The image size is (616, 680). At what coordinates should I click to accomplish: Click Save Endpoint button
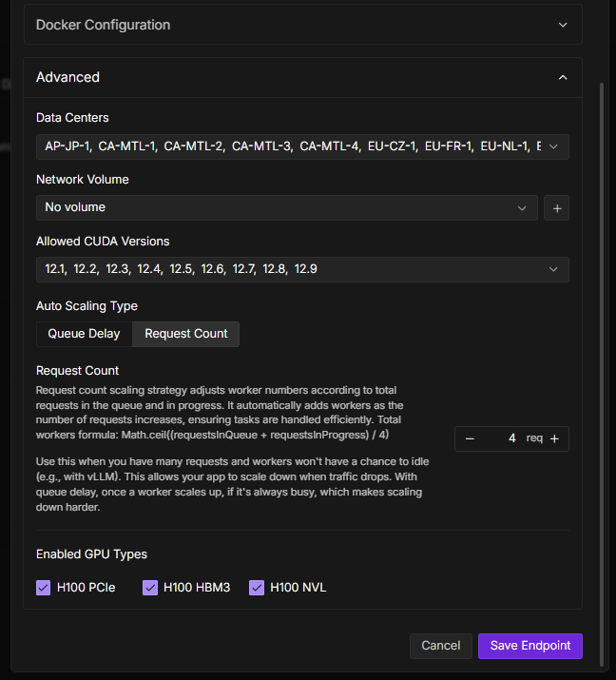[530, 646]
